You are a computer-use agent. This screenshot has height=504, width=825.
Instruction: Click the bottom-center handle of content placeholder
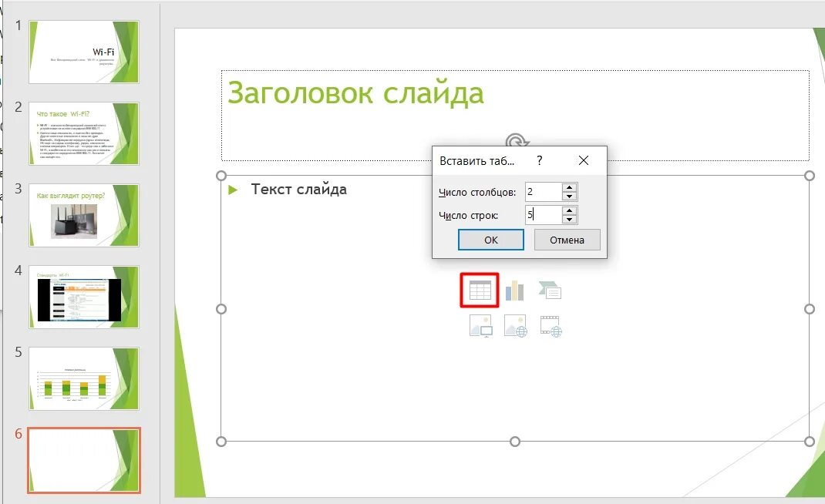pos(515,442)
